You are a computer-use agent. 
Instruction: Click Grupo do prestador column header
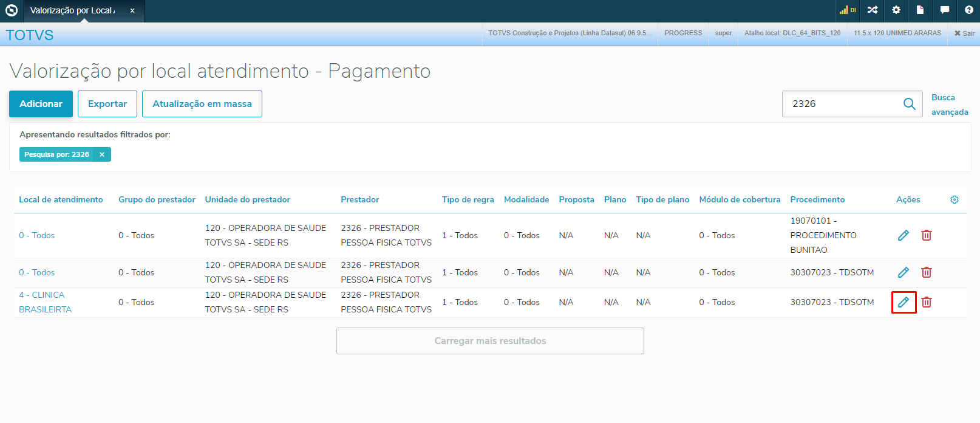pos(157,199)
